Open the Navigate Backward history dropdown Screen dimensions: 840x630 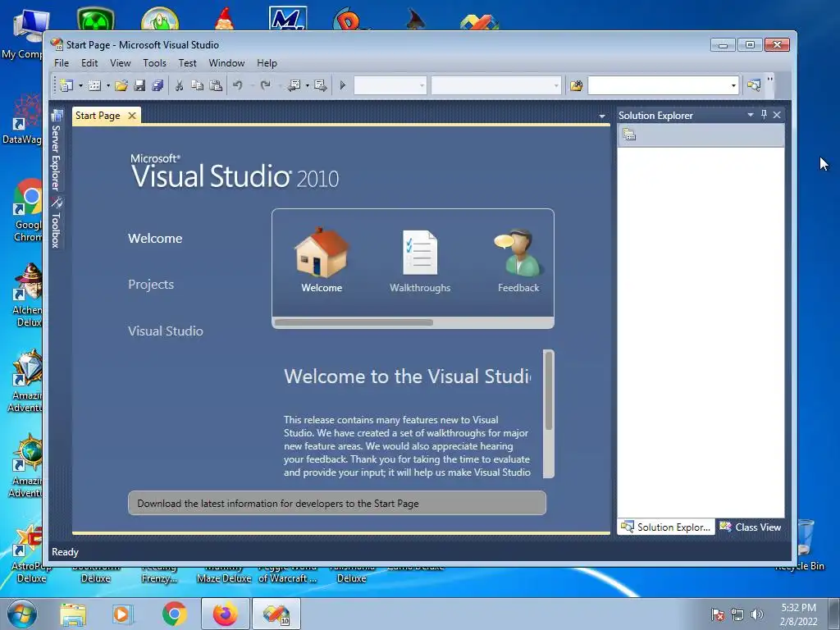click(x=307, y=85)
